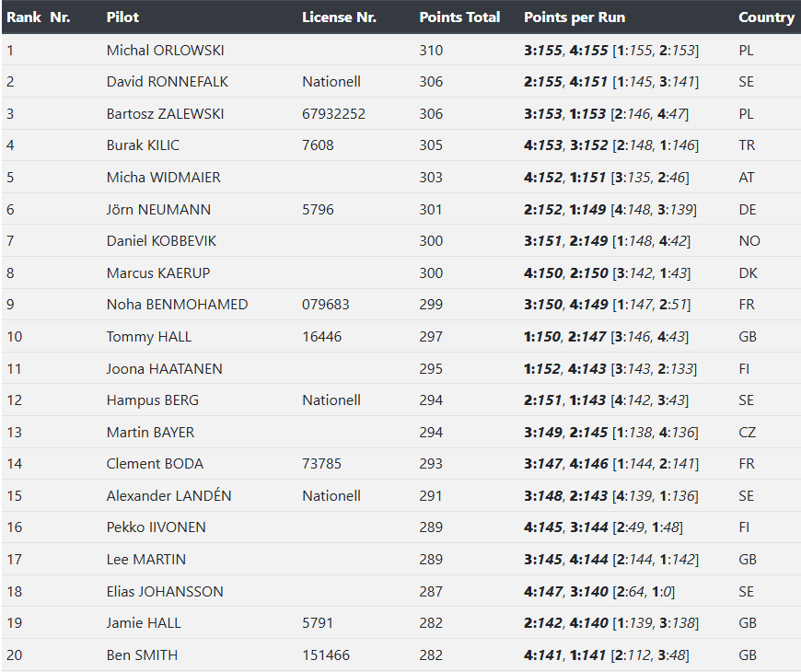Click the Rank column header
This screenshot has width=801, height=672.
pos(23,17)
